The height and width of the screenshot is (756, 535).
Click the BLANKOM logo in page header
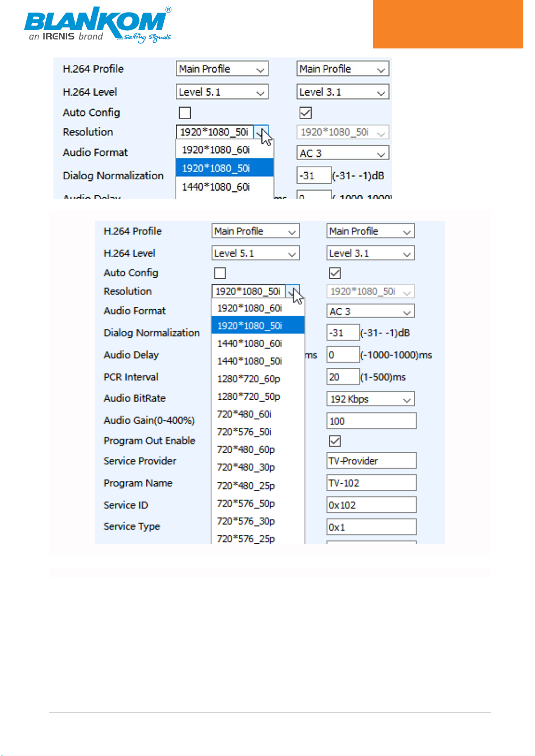[98, 25]
